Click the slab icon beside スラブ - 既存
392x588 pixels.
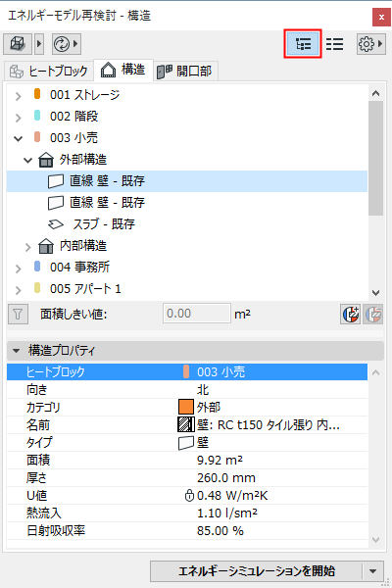coord(56,224)
